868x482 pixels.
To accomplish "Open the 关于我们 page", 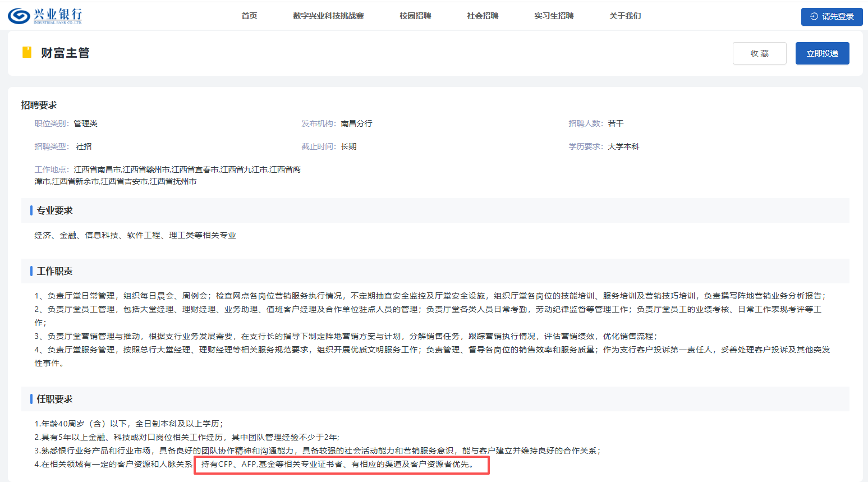I will 625,16.
